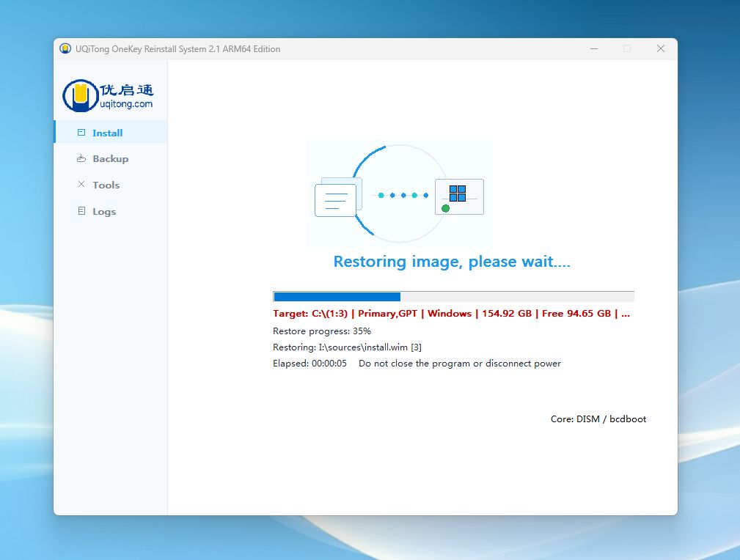Click 'Restoring image, please wait....' heading
The image size is (740, 560).
point(452,262)
